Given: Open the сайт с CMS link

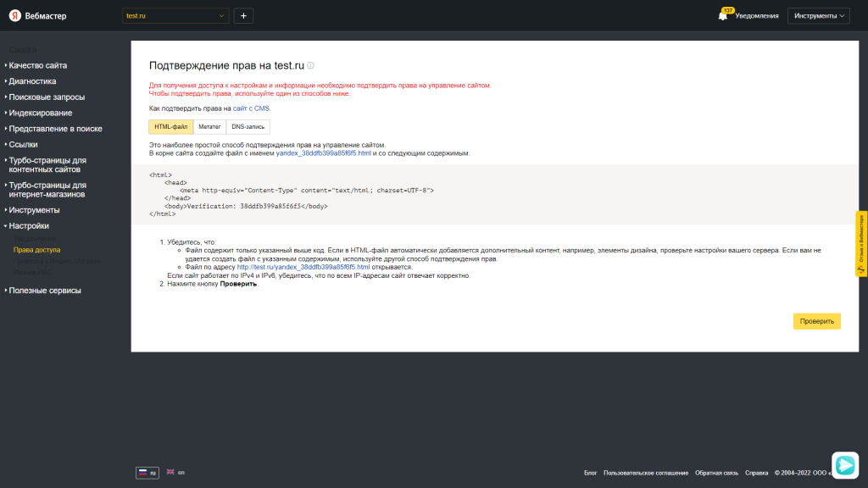Looking at the screenshot, I should [252, 108].
